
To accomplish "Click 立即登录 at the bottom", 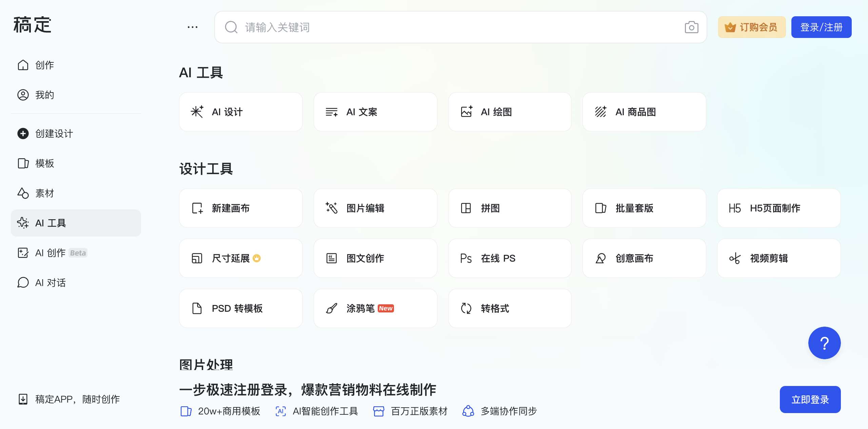I will [810, 399].
